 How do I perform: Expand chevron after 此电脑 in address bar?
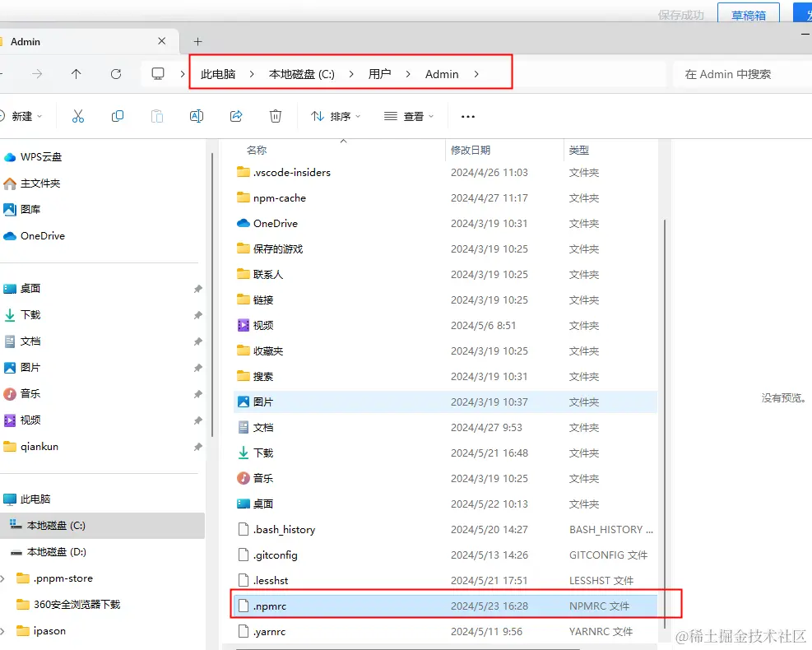[252, 74]
